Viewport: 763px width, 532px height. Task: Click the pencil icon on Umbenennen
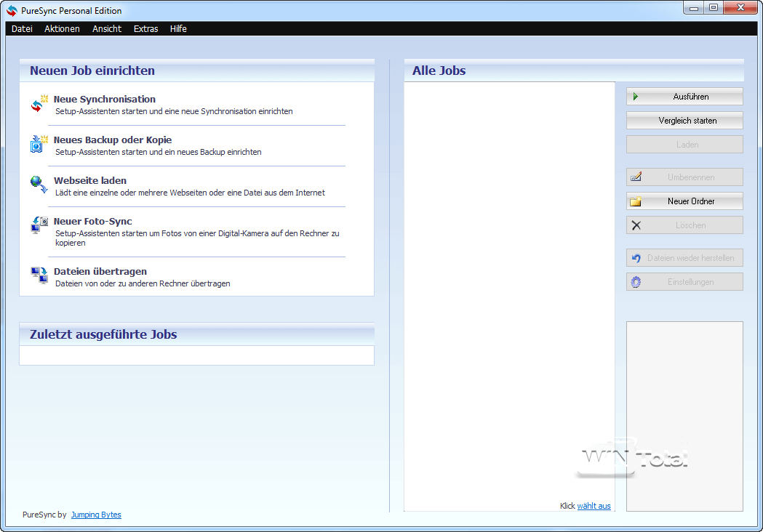[636, 177]
